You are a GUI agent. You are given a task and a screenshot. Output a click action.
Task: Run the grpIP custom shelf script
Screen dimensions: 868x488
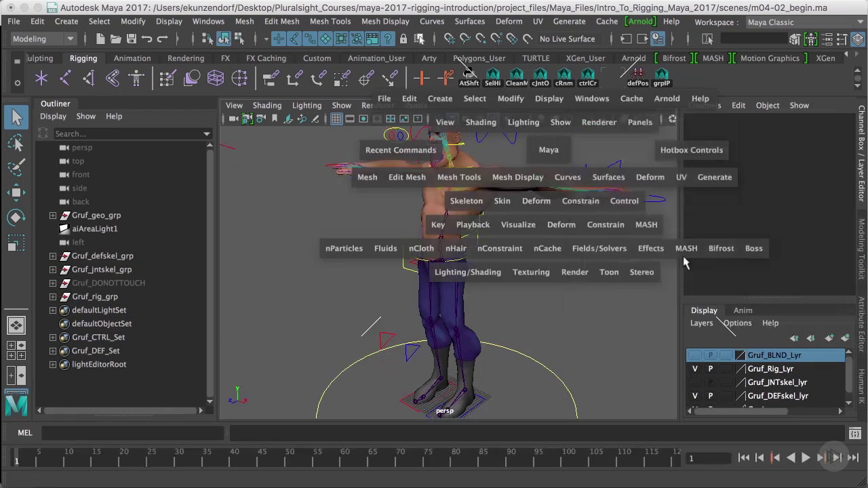662,77
